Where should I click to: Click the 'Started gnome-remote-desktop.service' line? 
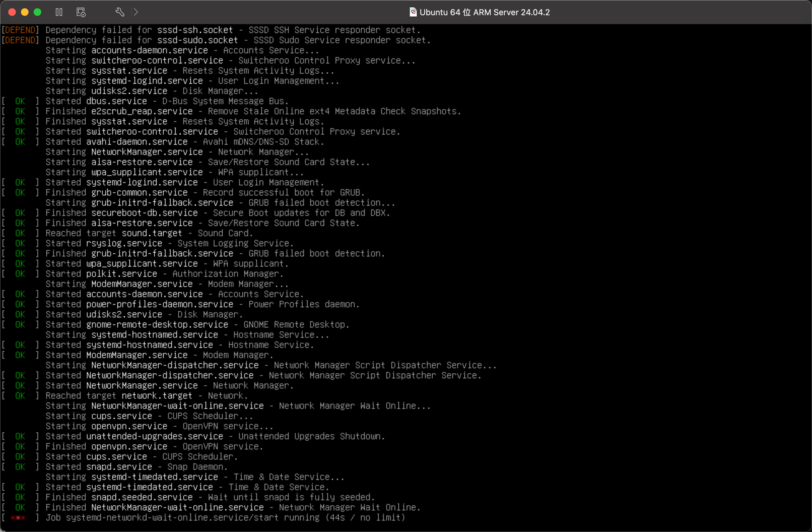pyautogui.click(x=176, y=325)
